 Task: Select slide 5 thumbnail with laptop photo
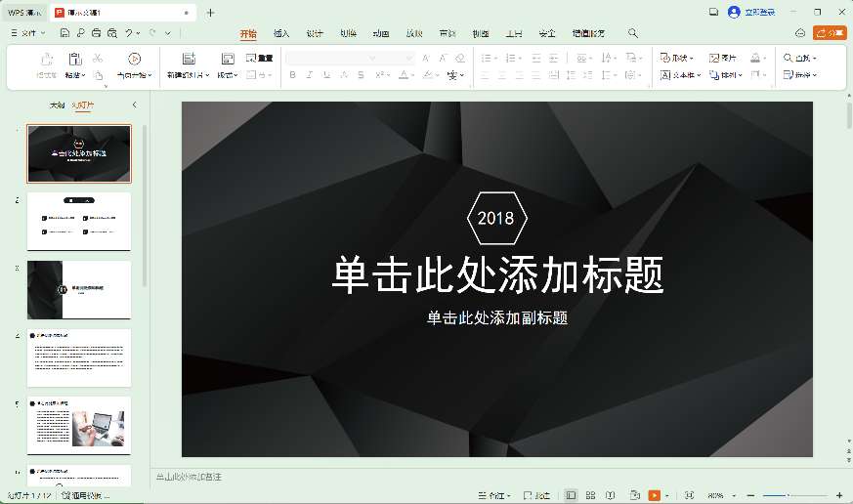pos(79,426)
